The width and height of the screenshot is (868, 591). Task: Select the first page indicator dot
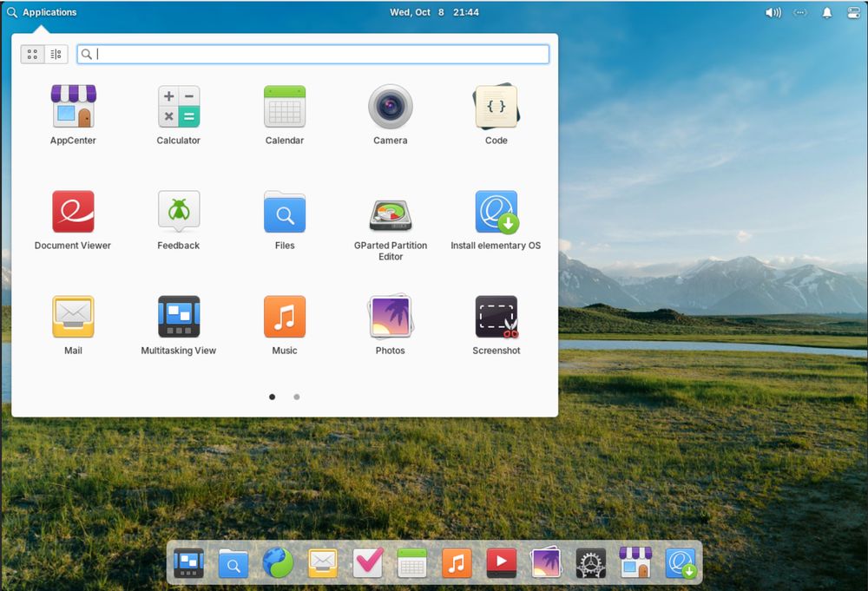[x=272, y=397]
